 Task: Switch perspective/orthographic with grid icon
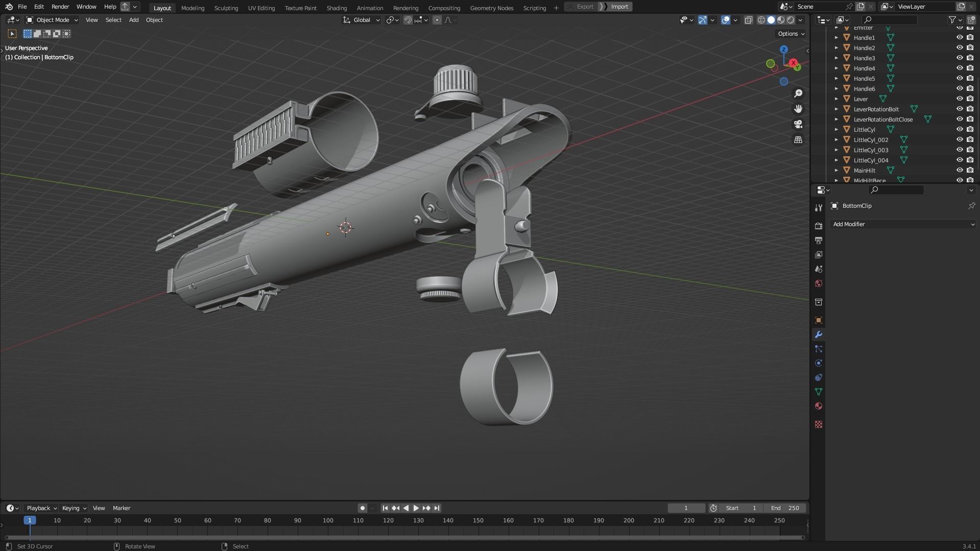(x=798, y=139)
